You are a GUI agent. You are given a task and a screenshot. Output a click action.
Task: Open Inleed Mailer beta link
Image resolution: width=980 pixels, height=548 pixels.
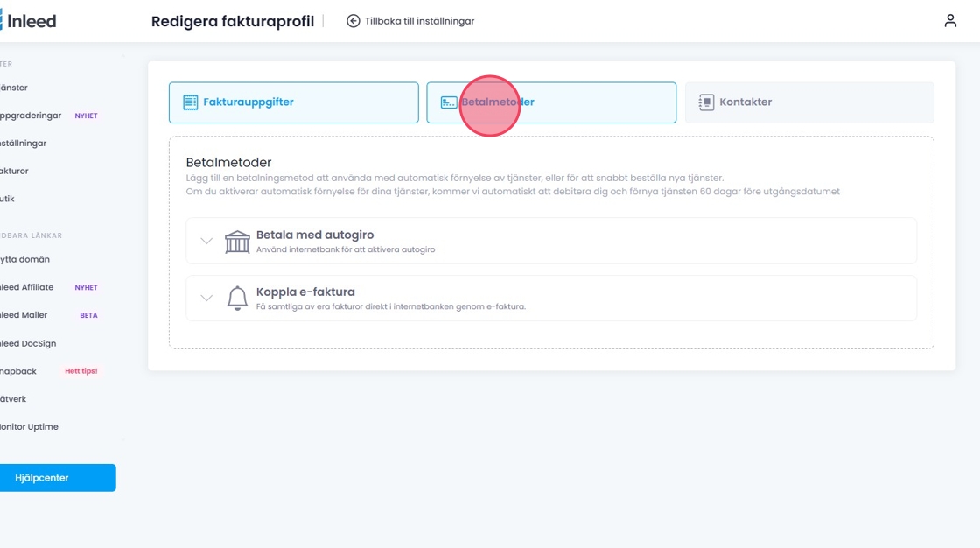point(24,315)
